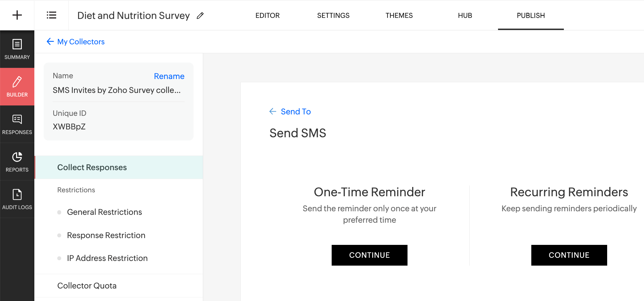This screenshot has width=644, height=301.
Task: Click pencil icon to edit survey title
Action: tap(200, 15)
